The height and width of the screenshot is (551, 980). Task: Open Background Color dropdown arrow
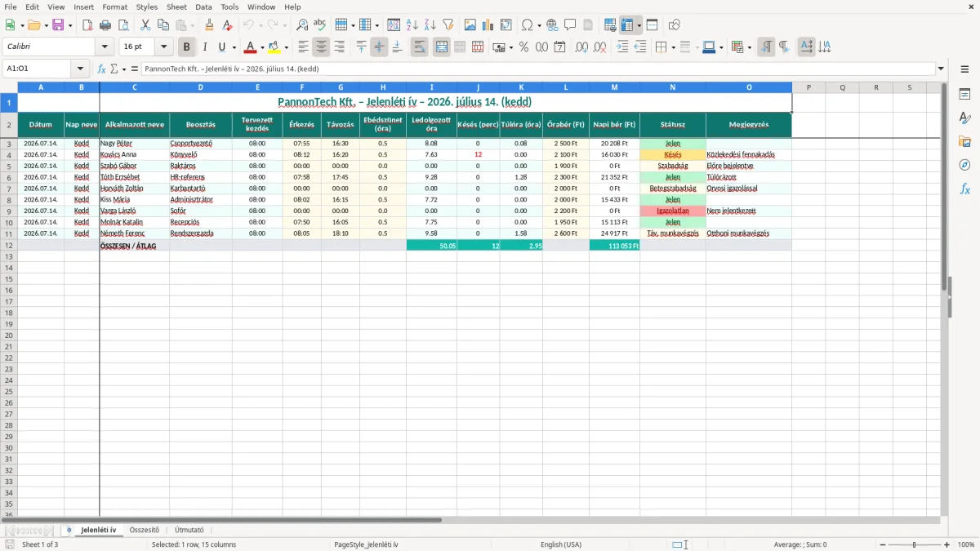(286, 47)
